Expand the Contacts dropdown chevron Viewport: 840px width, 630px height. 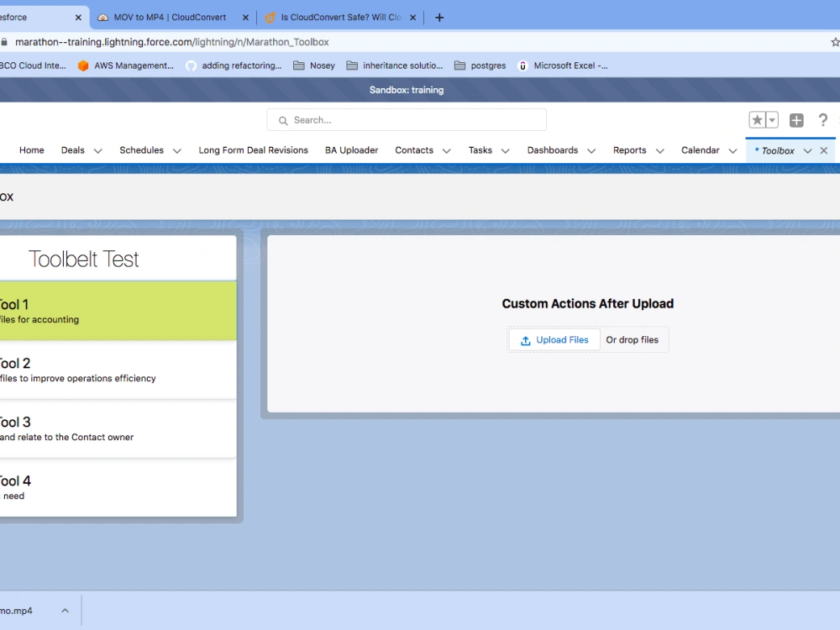pos(446,151)
